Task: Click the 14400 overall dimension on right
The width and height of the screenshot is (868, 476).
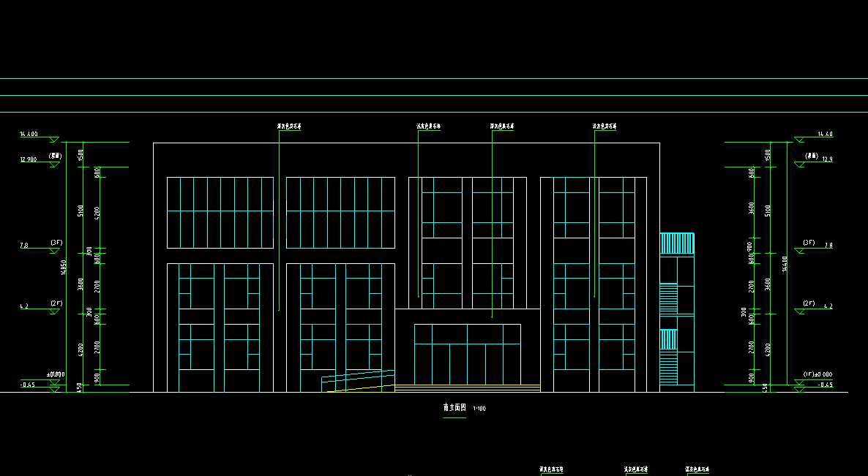Action: [785, 265]
